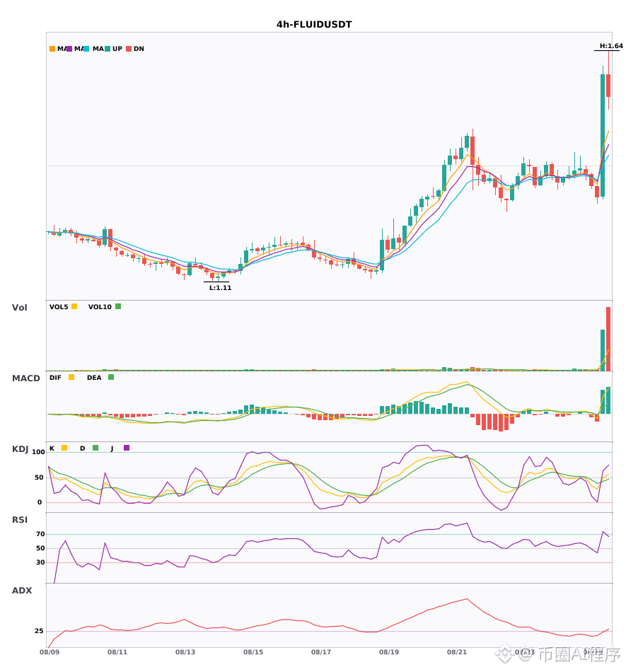
Task: Click the RSI panel label
Action: [x=20, y=520]
